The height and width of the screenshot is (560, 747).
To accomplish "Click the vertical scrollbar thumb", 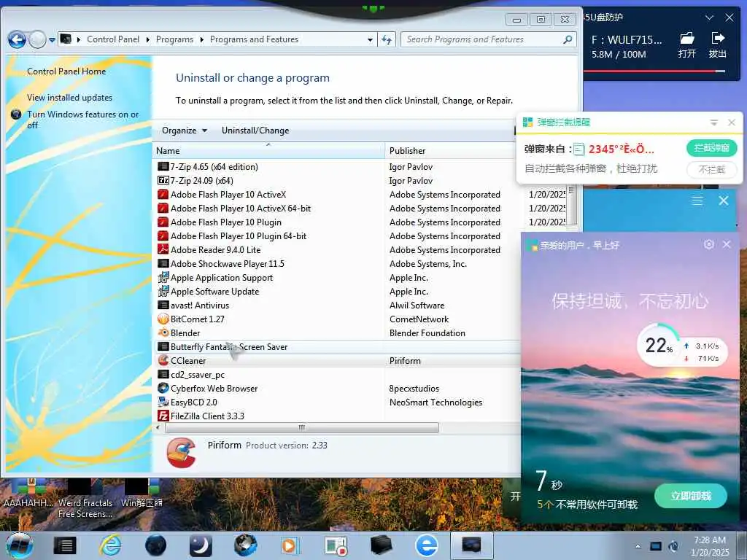I will tap(572, 205).
